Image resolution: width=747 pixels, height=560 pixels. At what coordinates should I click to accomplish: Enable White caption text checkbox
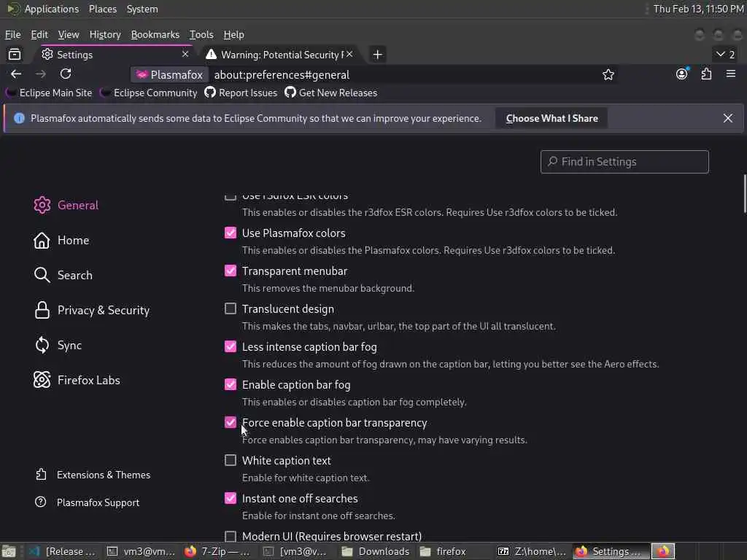230,460
